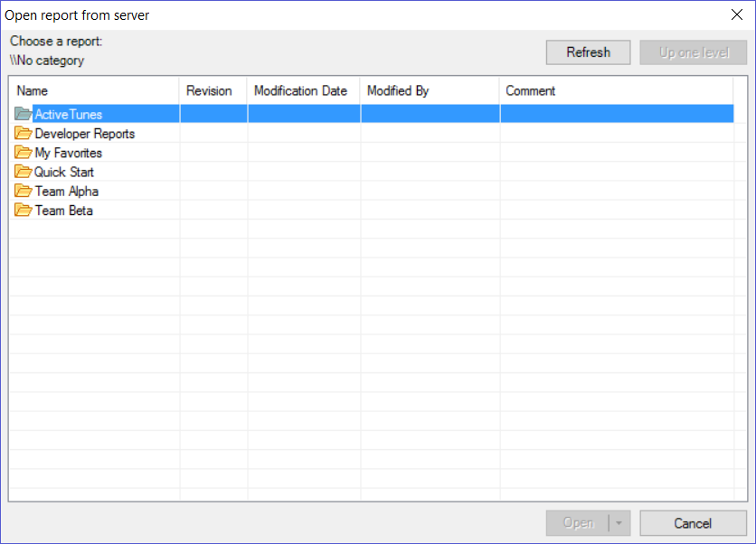756x544 pixels.
Task: Select the Quick Start name text
Action: [64, 172]
